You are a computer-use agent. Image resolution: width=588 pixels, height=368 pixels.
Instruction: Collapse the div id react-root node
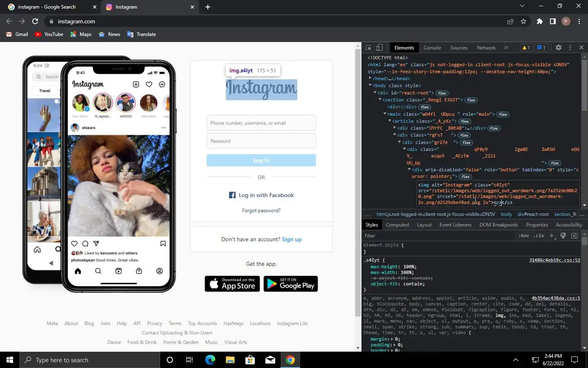click(375, 92)
